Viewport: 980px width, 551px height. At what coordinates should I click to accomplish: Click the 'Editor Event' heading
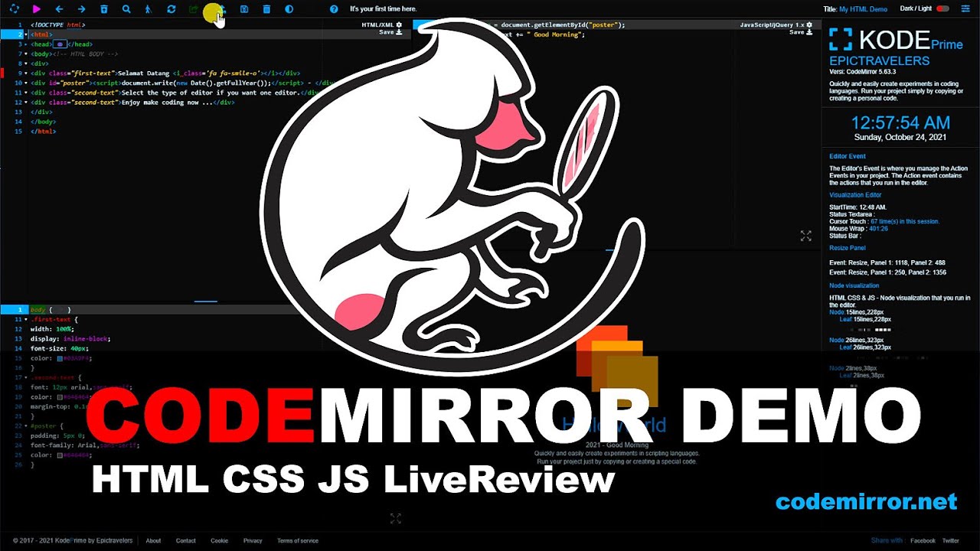coord(848,156)
